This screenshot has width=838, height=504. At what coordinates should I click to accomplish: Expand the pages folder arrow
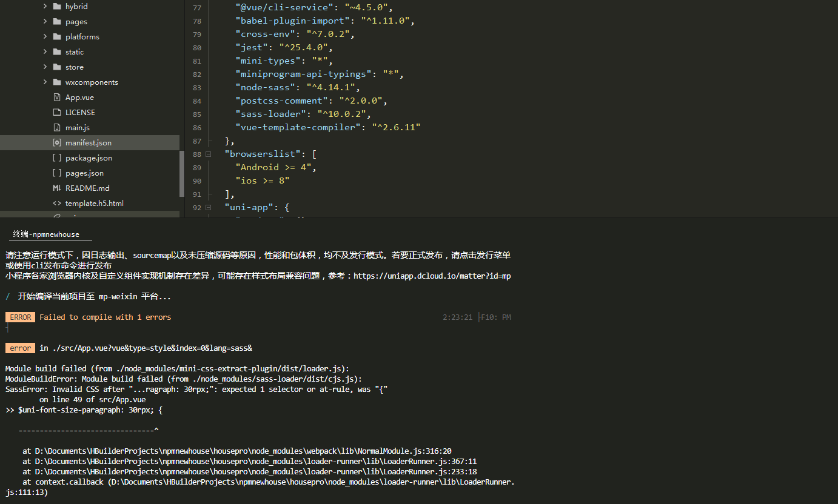point(45,22)
